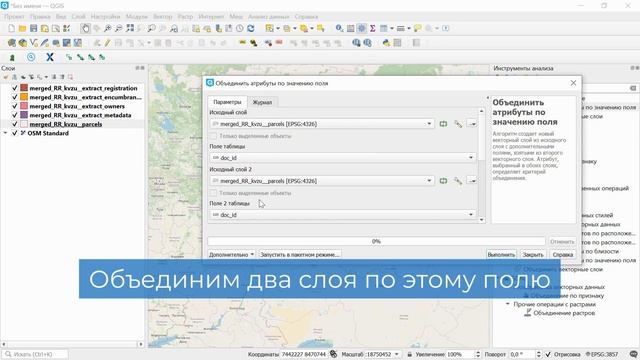Open the Слой menu
Screen dimensions: 640x360
click(78, 17)
